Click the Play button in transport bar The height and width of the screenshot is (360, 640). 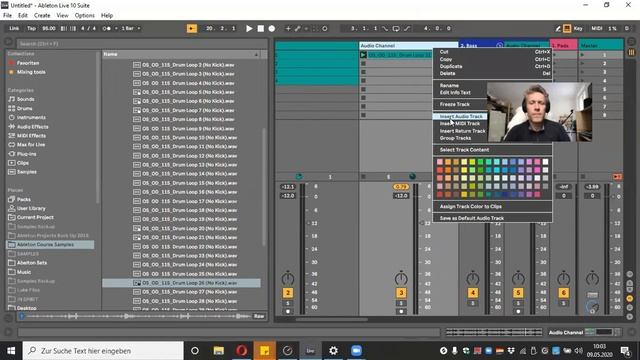[x=249, y=29]
